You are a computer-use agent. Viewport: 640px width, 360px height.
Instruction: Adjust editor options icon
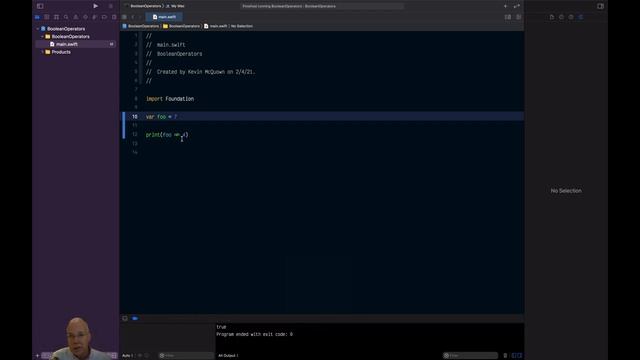(x=508, y=17)
